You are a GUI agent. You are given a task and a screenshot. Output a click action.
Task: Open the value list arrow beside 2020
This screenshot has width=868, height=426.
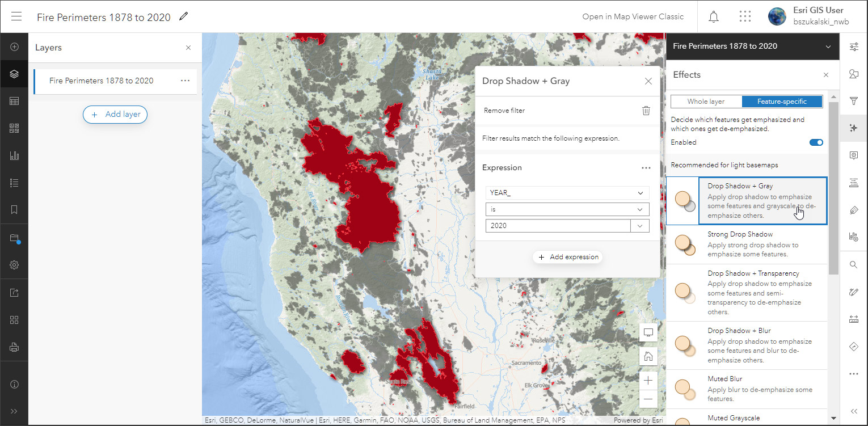coord(640,226)
